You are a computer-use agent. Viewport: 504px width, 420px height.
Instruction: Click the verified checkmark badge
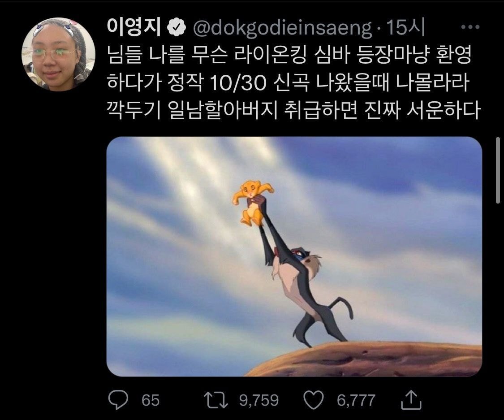pyautogui.click(x=177, y=27)
